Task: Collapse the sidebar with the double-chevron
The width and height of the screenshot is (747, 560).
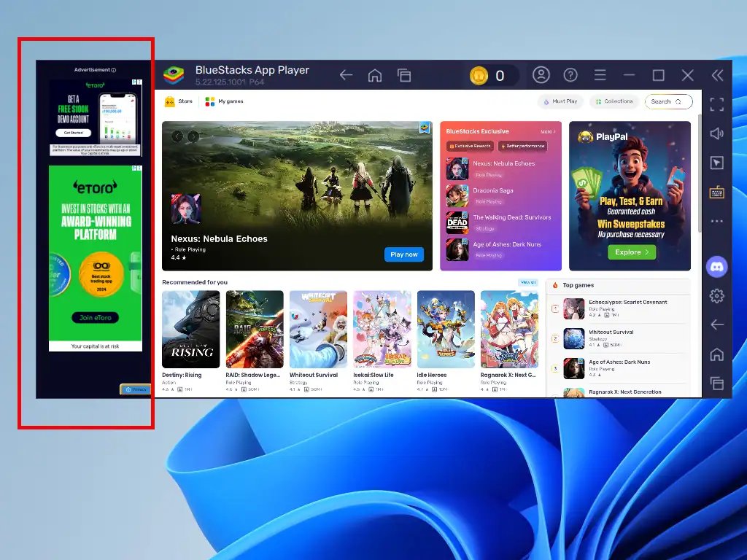Action: click(x=717, y=75)
